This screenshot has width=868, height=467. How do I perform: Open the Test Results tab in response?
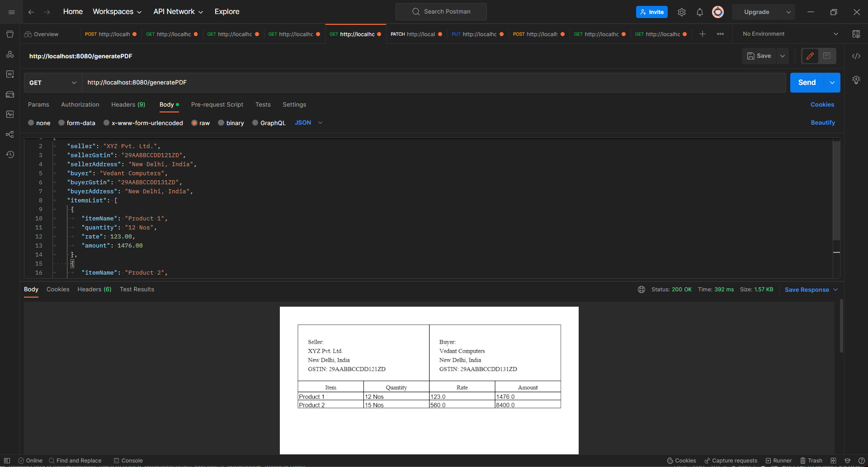(137, 289)
